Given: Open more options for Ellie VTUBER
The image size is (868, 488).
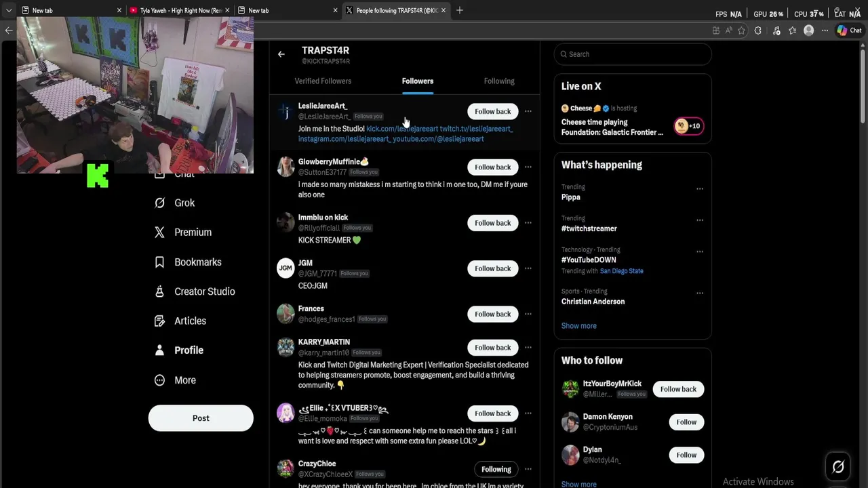Looking at the screenshot, I should (x=528, y=413).
